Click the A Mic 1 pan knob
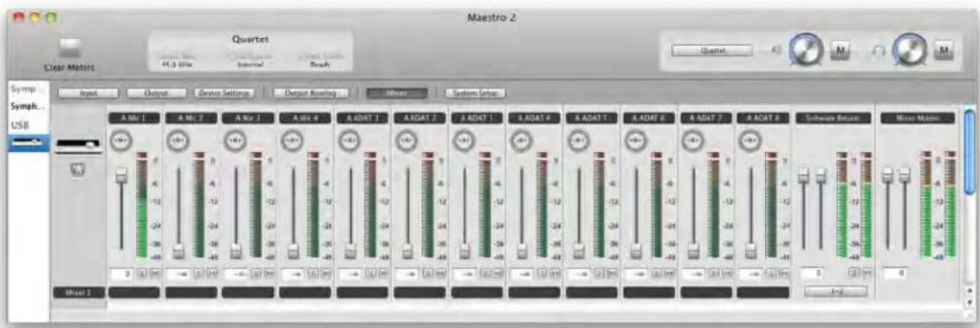The width and height of the screenshot is (980, 328). [x=120, y=140]
